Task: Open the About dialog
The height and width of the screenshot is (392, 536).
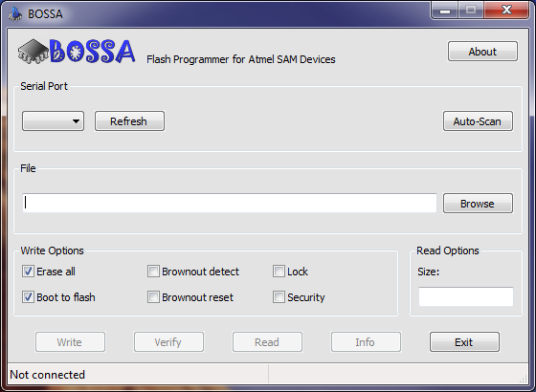Action: (x=482, y=52)
